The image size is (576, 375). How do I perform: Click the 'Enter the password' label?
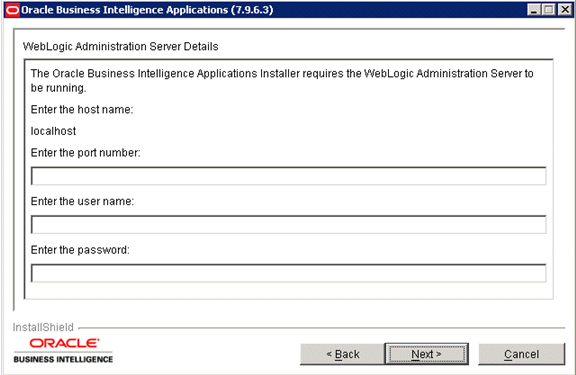coord(80,250)
